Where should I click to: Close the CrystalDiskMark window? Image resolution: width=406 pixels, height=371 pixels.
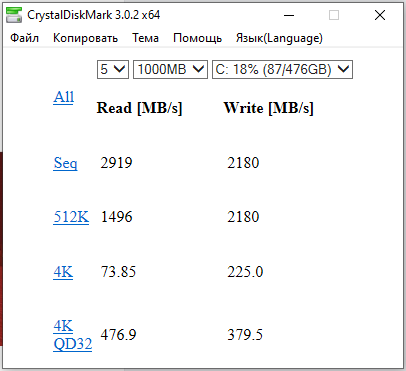[x=380, y=15]
